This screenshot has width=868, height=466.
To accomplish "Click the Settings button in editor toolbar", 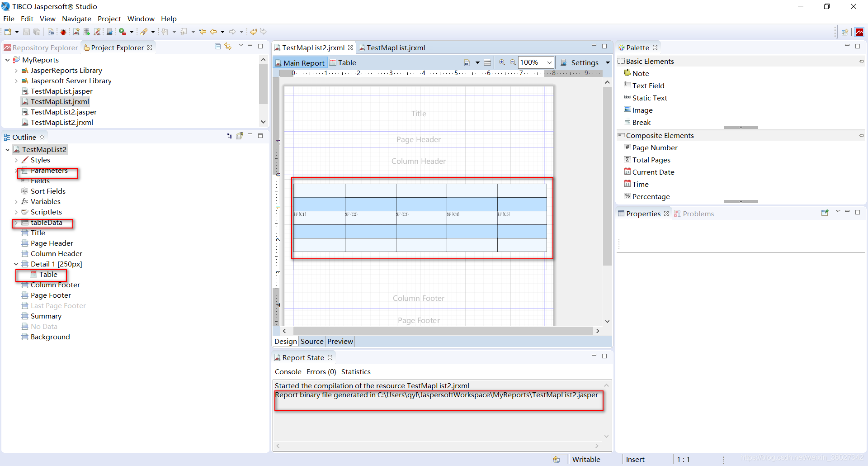I will click(x=580, y=62).
